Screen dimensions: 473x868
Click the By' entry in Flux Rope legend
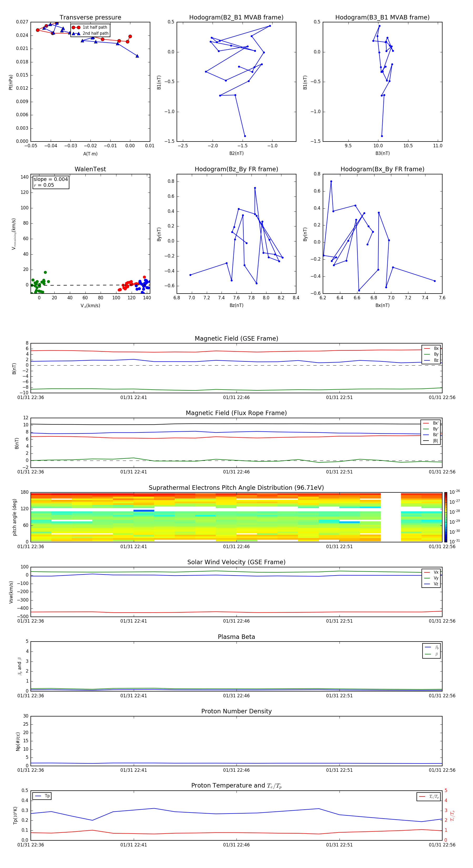click(x=431, y=429)
